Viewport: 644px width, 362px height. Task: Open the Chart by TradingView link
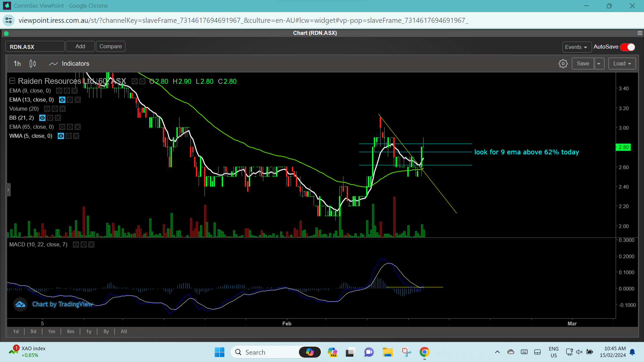62,304
